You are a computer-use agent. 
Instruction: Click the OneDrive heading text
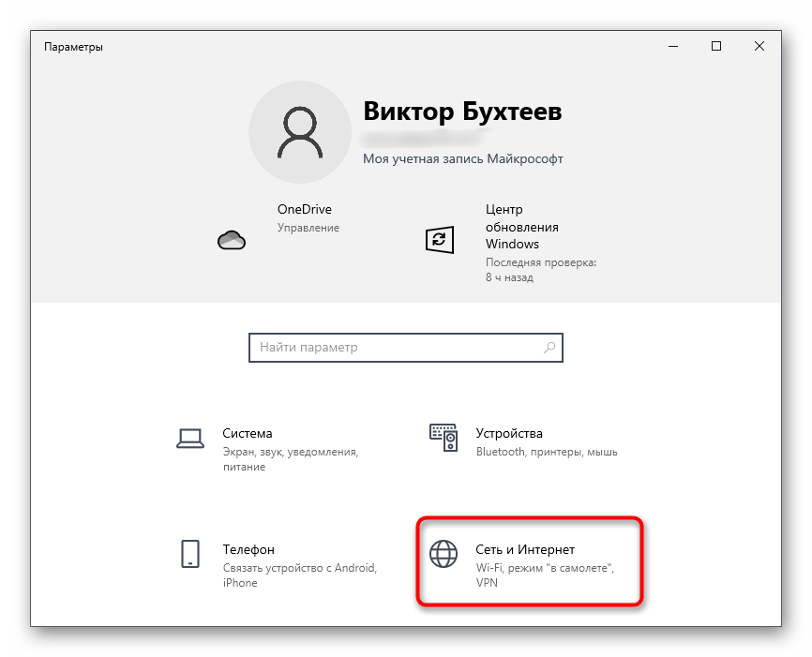[304, 210]
